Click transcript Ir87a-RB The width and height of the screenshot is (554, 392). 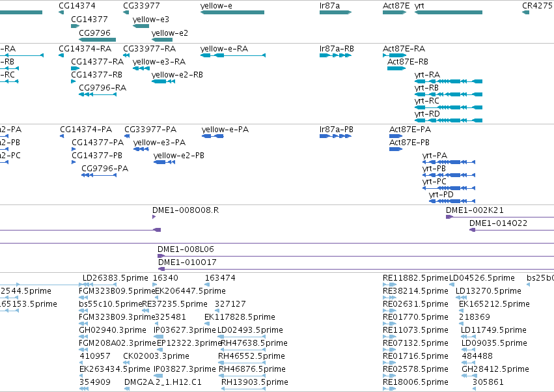tap(337, 49)
